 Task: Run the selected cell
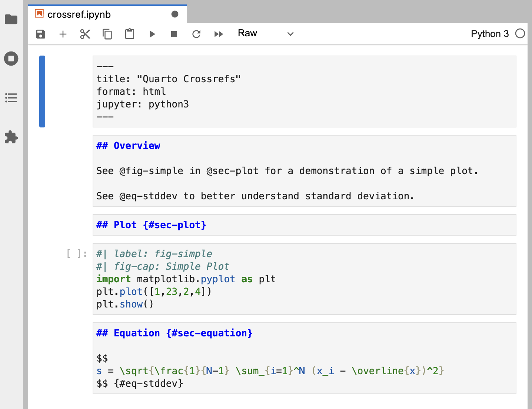[152, 34]
